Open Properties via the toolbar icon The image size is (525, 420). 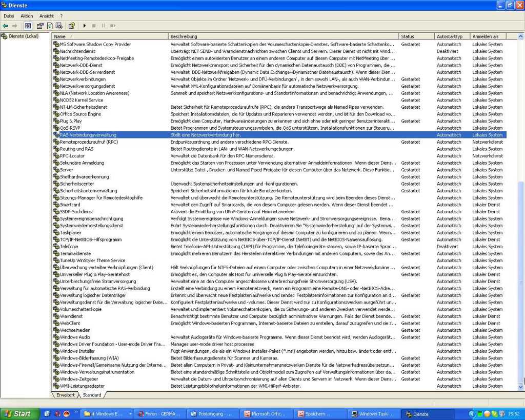pos(40,26)
